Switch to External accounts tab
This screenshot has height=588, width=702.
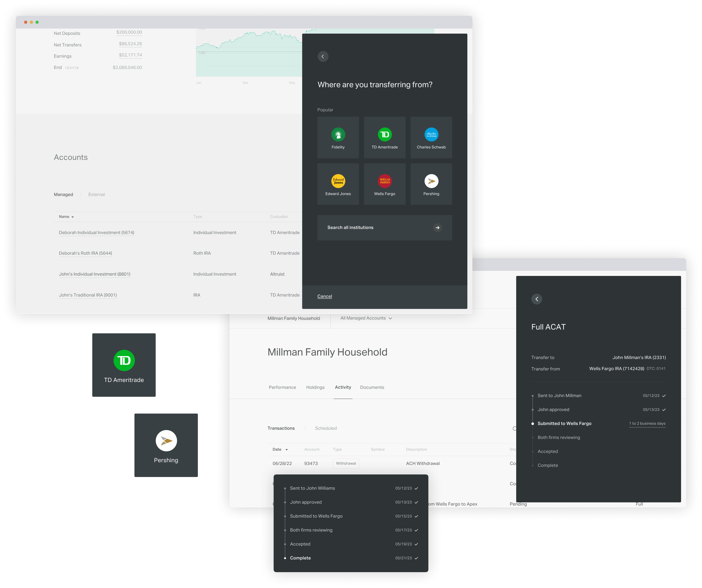[x=96, y=195]
